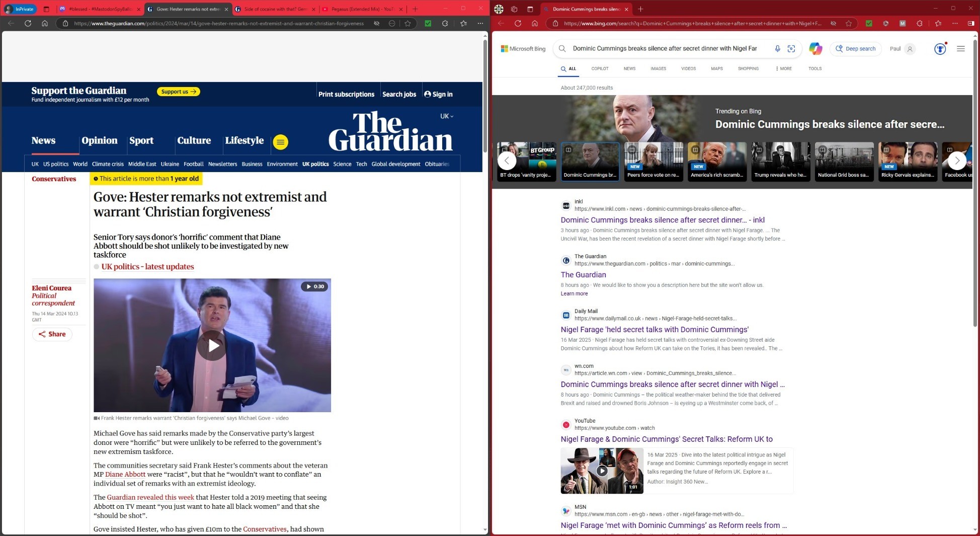Open tab actions menu in left InPrivate window

[46, 9]
